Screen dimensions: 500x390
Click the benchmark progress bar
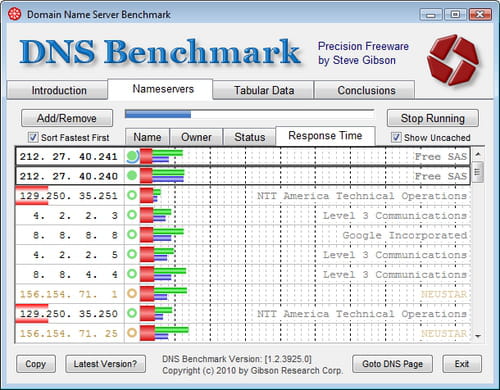pyautogui.click(x=249, y=114)
